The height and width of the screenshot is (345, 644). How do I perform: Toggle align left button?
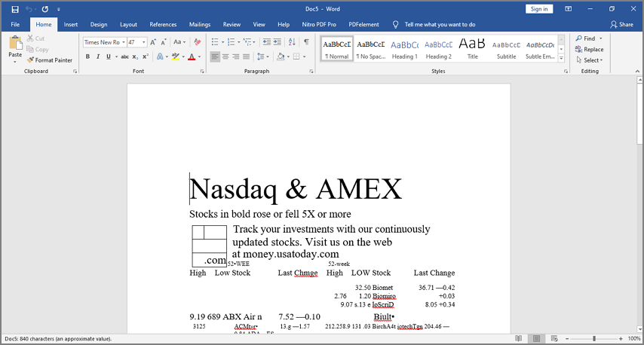tap(215, 56)
